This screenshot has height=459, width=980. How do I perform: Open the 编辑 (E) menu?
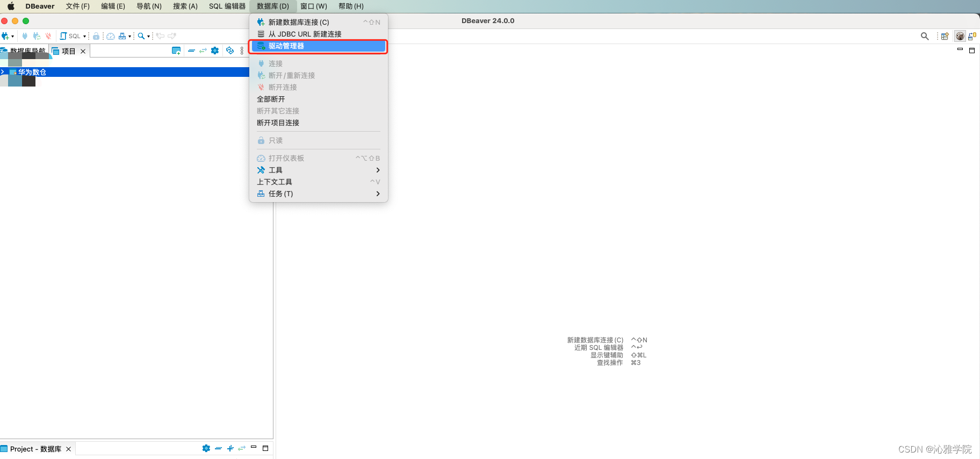coord(113,6)
